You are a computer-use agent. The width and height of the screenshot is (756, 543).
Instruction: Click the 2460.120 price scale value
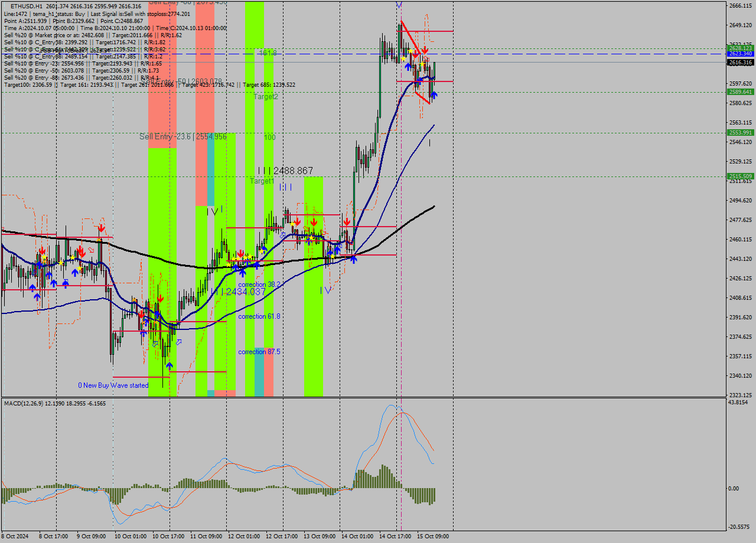741,240
